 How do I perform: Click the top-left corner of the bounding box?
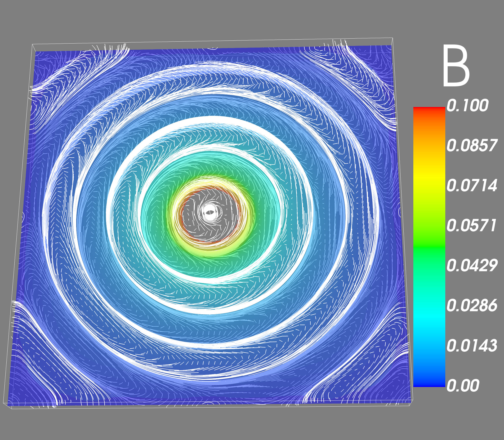pos(32,44)
